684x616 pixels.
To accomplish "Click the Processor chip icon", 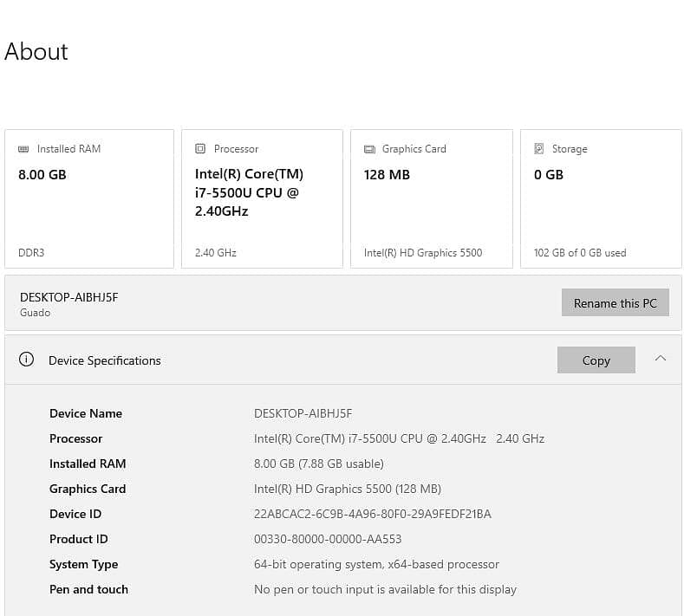I will [199, 149].
